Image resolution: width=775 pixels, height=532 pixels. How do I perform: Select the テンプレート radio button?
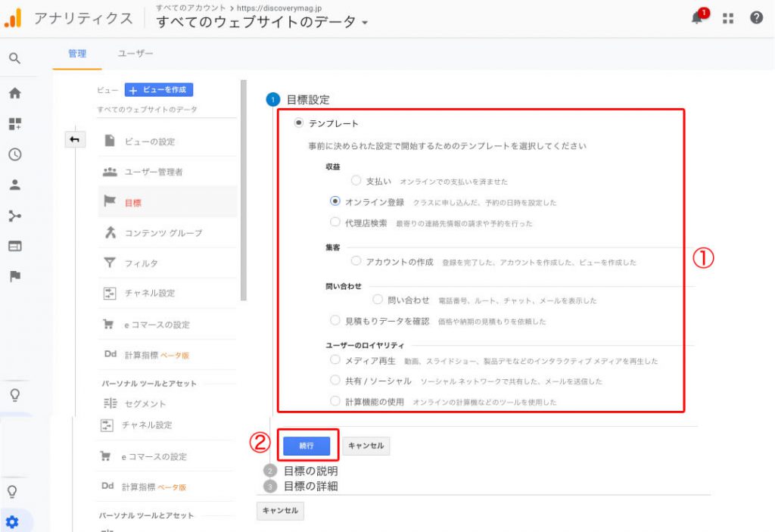[x=298, y=123]
